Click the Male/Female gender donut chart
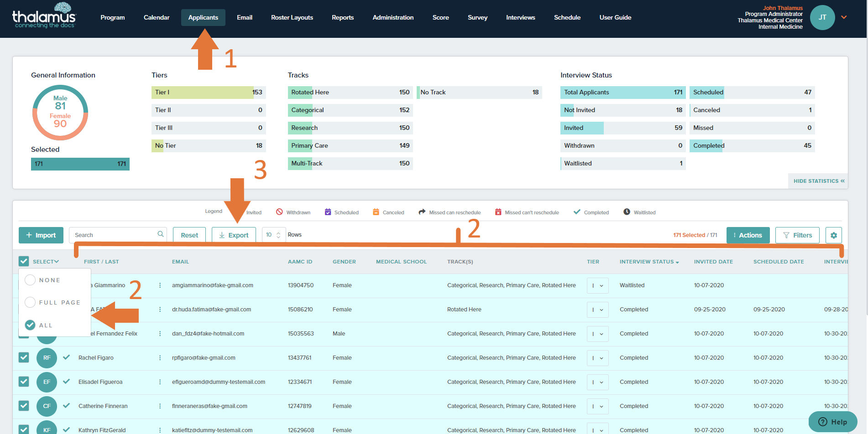The height and width of the screenshot is (434, 868). tap(60, 112)
